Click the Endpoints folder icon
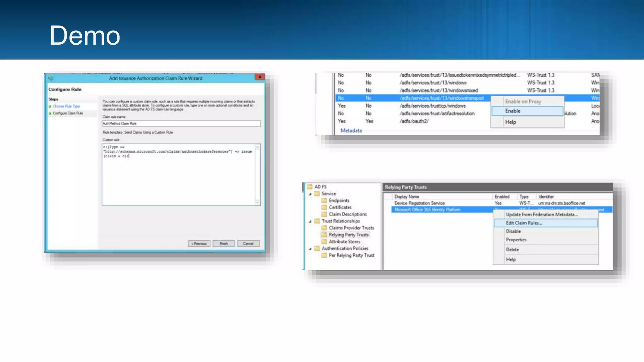The width and height of the screenshot is (644, 362). click(x=324, y=200)
